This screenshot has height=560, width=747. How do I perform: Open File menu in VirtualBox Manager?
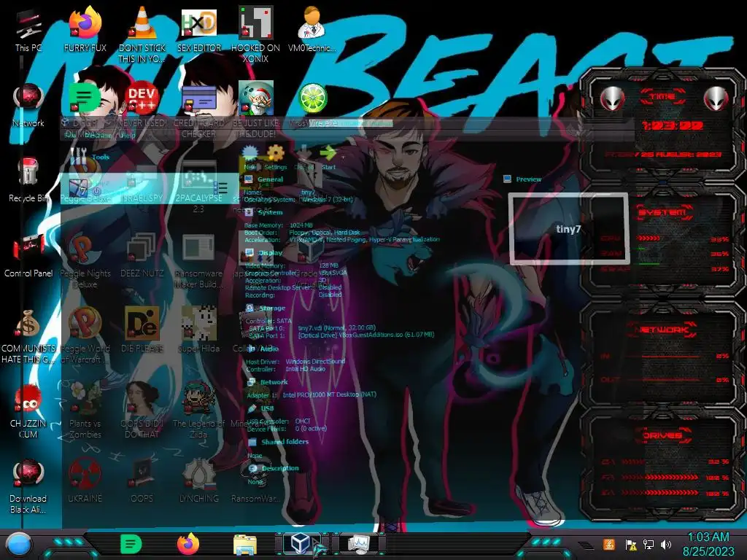click(69, 136)
